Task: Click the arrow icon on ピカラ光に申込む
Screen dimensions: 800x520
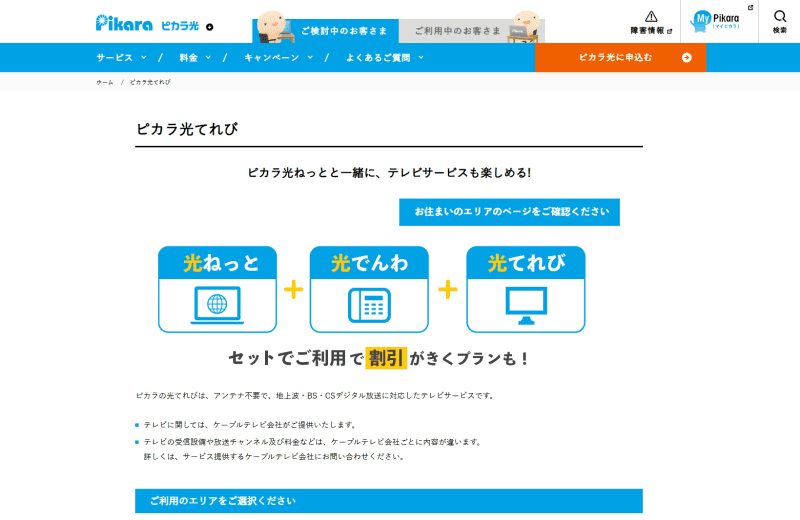Action: pos(687,58)
